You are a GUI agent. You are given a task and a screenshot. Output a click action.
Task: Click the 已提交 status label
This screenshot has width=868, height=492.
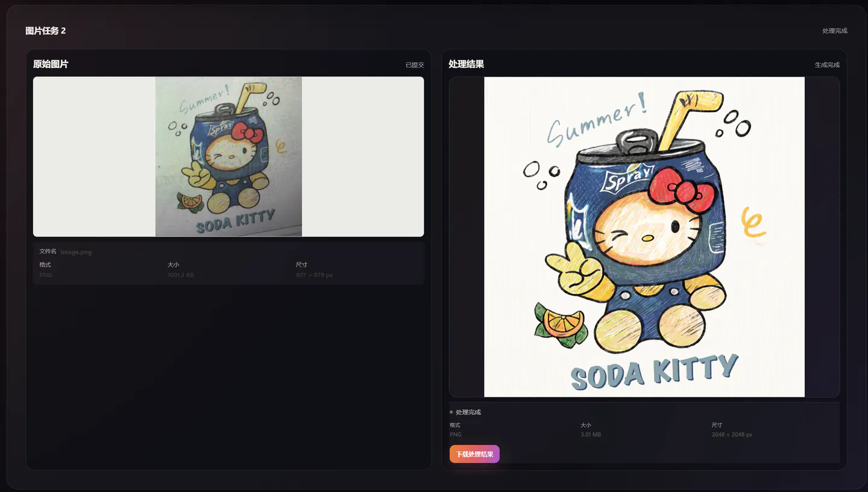coord(415,64)
